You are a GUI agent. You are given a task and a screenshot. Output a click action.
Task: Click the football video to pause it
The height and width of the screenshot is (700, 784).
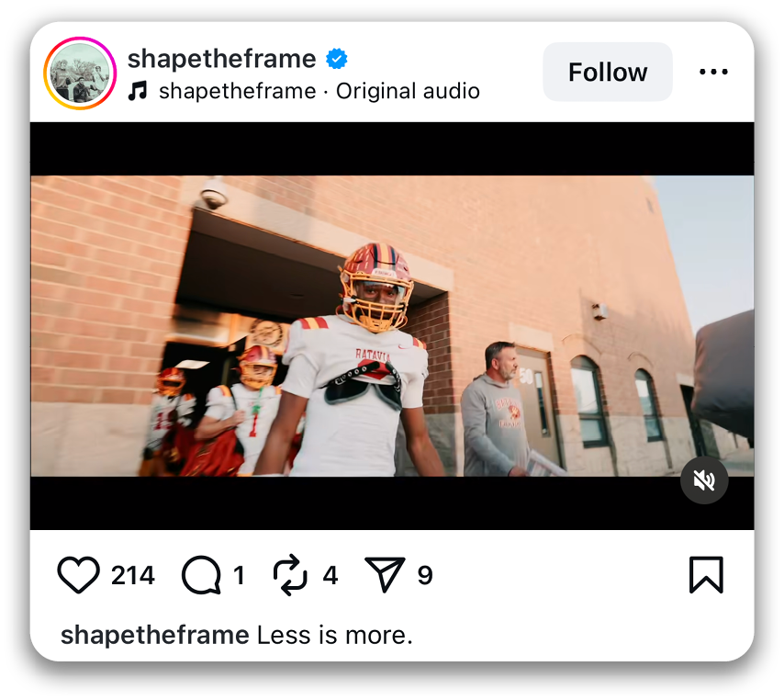pyautogui.click(x=392, y=326)
